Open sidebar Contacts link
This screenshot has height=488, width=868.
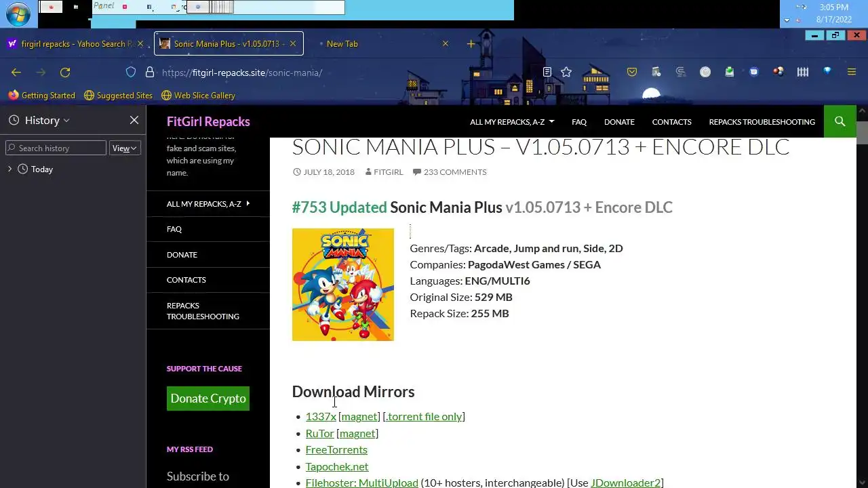(x=186, y=280)
